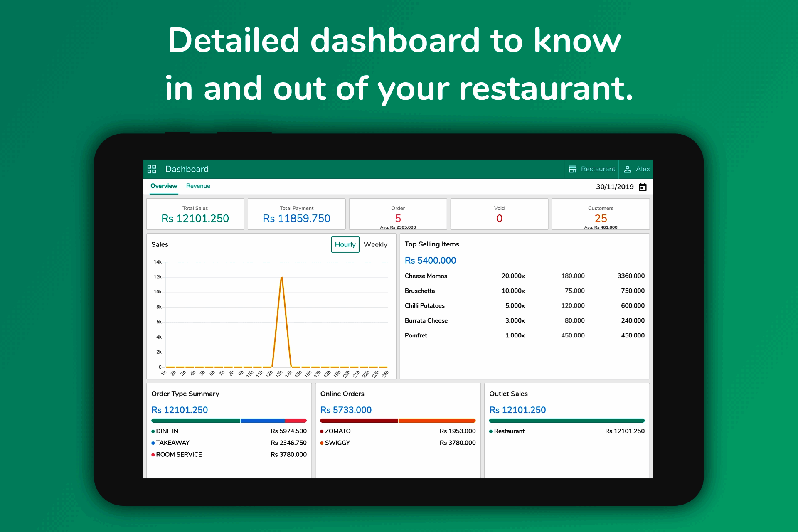Click the 30/11/2019 date field
The image size is (798, 532).
coord(614,187)
